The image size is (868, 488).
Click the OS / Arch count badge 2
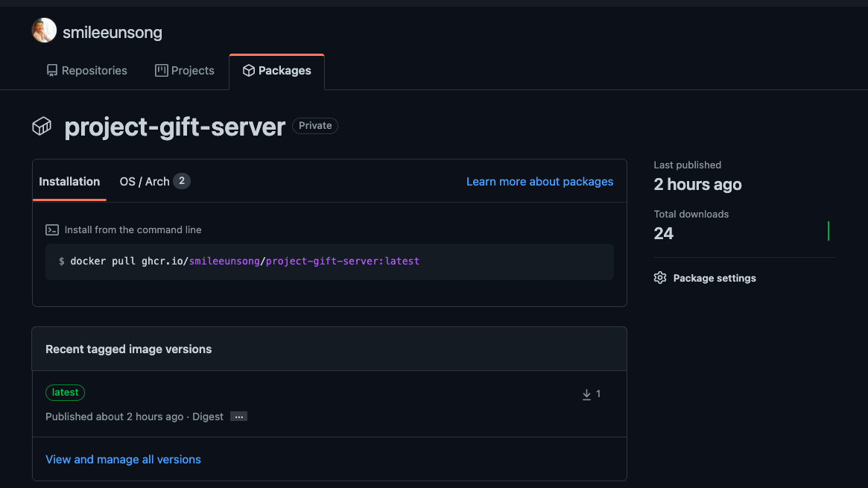click(182, 181)
